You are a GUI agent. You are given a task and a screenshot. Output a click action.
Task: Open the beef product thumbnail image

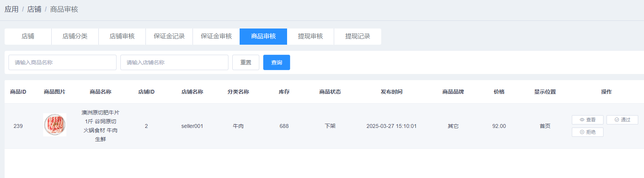55,125
